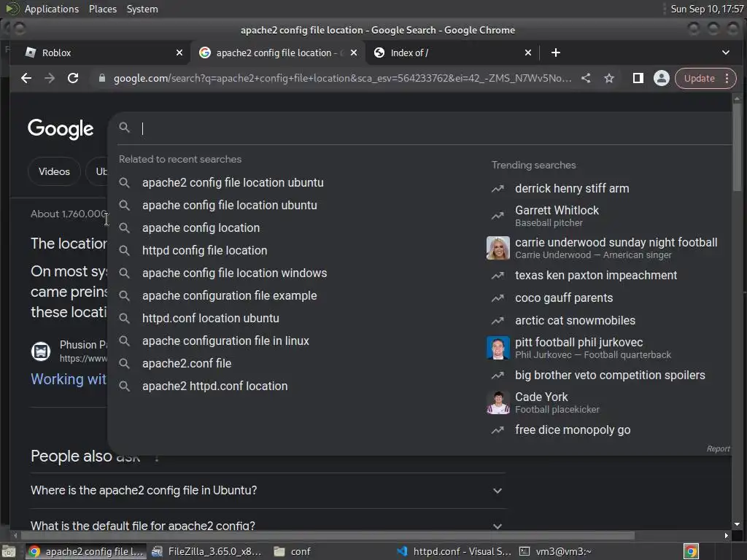The width and height of the screenshot is (747, 560).
Task: Click show desktop icon in taskbar
Action: (x=9, y=551)
